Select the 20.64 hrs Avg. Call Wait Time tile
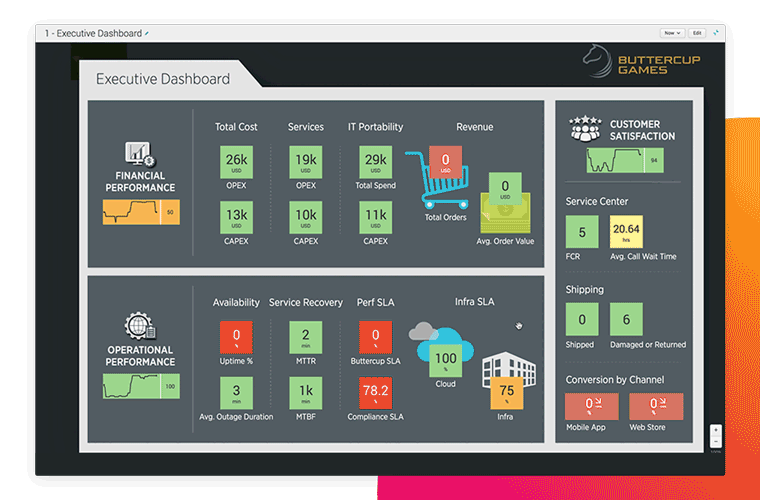This screenshot has height=500, width=760. tap(626, 232)
